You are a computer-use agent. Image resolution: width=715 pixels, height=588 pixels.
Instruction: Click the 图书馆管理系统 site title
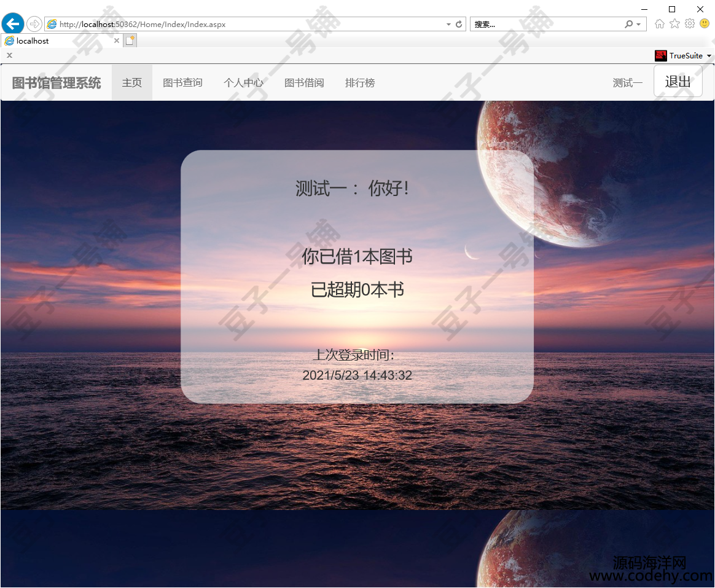point(57,83)
